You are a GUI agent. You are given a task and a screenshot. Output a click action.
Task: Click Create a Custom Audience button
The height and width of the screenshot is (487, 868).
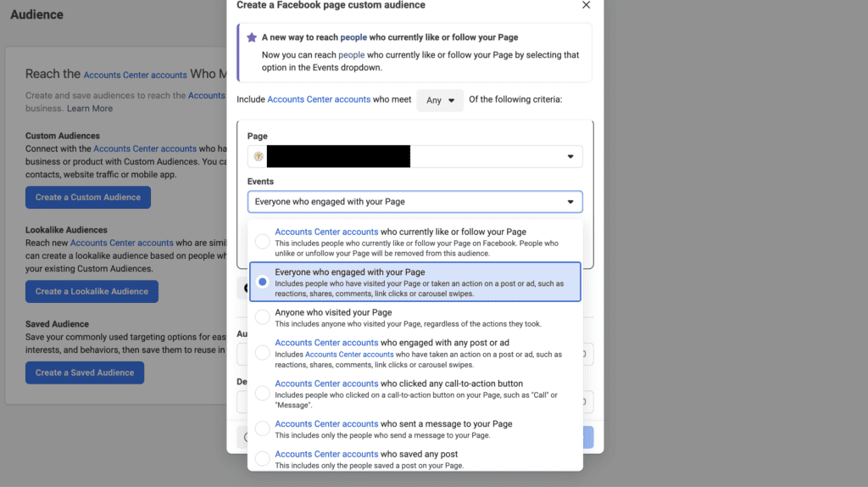point(88,197)
